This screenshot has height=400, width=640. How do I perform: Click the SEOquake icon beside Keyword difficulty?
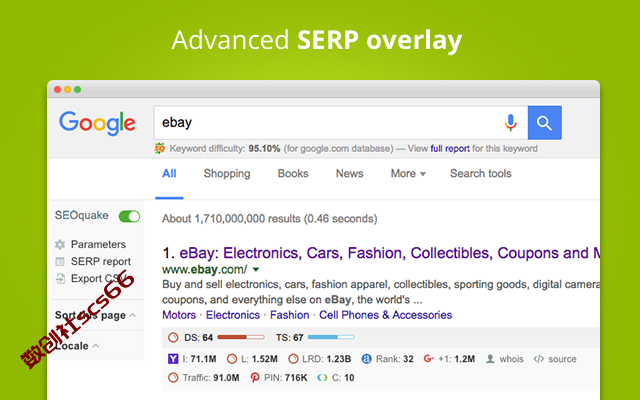160,149
